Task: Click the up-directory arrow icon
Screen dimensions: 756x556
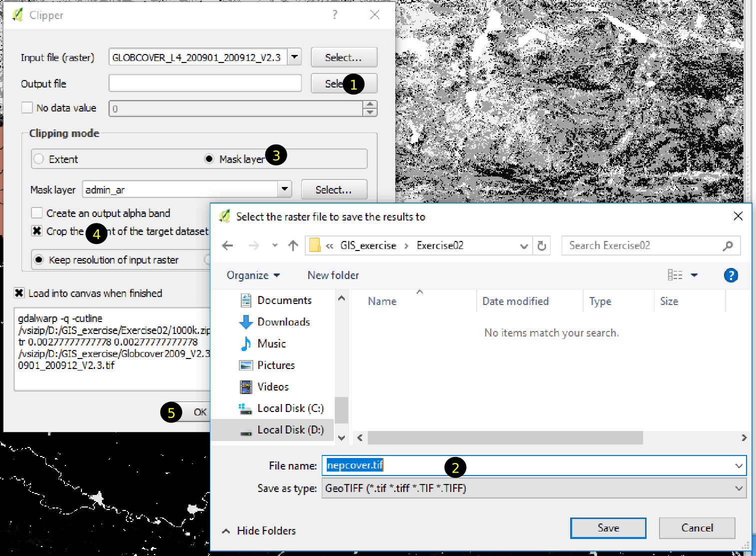Action: (293, 245)
